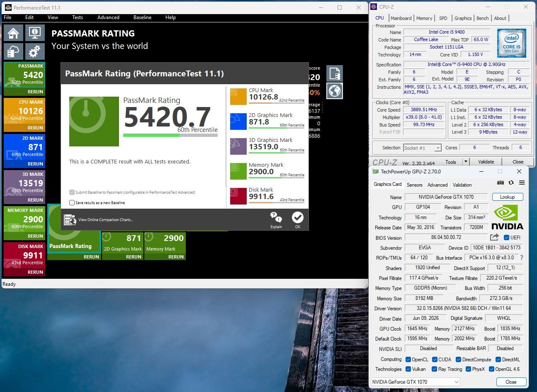The height and width of the screenshot is (392, 537).
Task: Open the File menu in PerformanceTest
Action: 7,17
